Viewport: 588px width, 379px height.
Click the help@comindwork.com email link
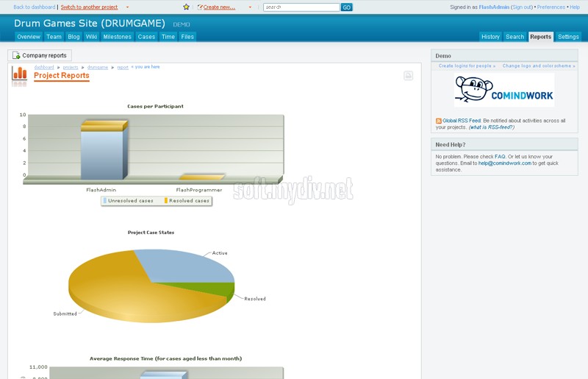click(505, 163)
